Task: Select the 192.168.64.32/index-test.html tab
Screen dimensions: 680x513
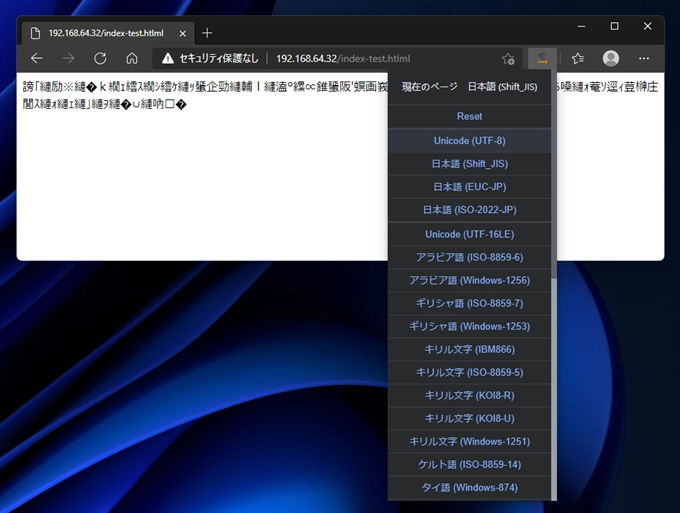Action: click(x=106, y=33)
